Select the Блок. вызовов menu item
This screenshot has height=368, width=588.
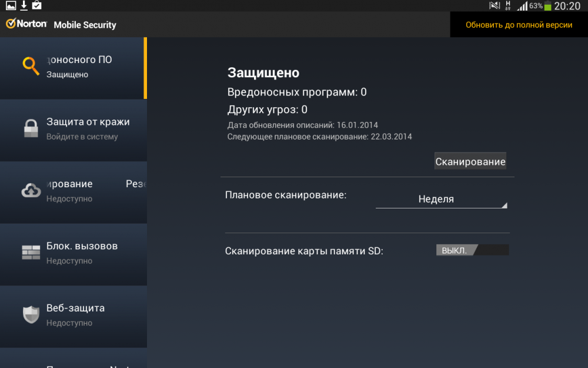coord(73,254)
